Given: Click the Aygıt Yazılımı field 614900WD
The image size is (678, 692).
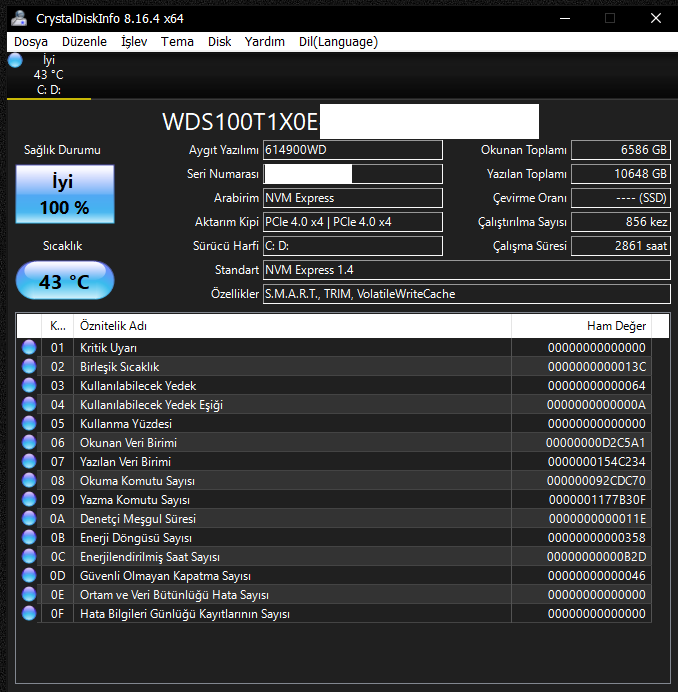Looking at the screenshot, I should 353,150.
